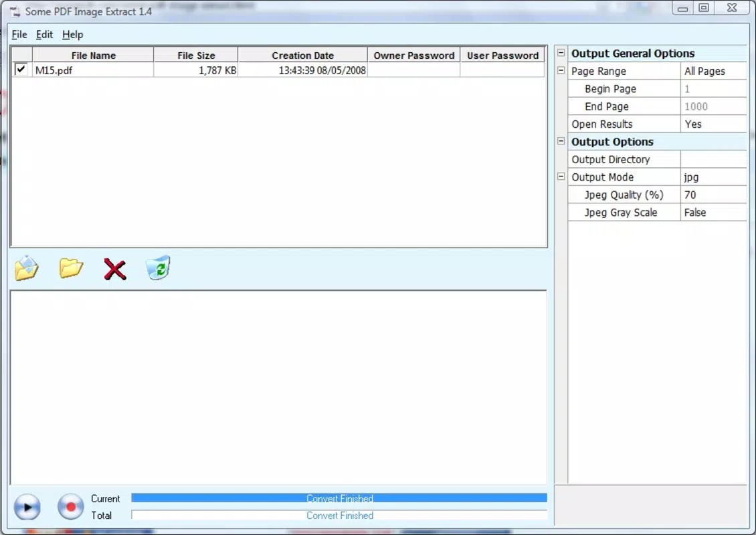Clear the list with recycle bin icon

[x=158, y=267]
